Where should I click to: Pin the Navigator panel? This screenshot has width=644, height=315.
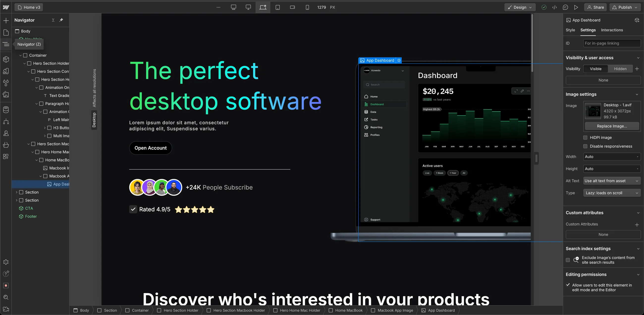61,20
